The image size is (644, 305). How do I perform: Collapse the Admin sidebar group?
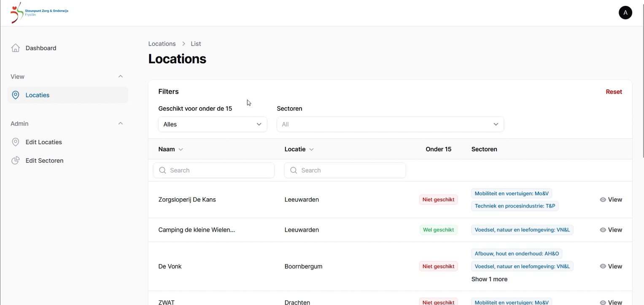(121, 124)
